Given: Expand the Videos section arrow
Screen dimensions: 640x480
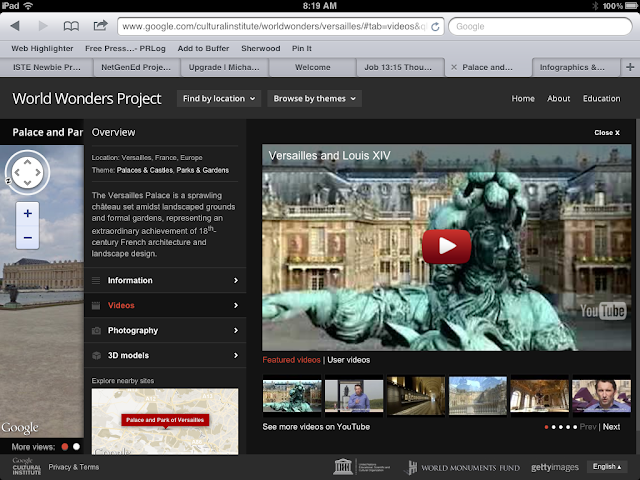Looking at the screenshot, I should point(236,305).
